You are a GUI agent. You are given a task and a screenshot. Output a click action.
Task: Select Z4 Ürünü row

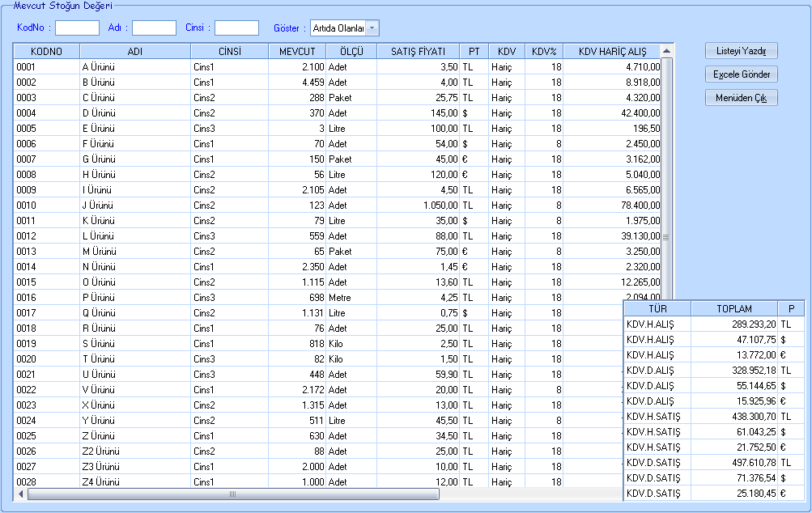[x=101, y=482]
